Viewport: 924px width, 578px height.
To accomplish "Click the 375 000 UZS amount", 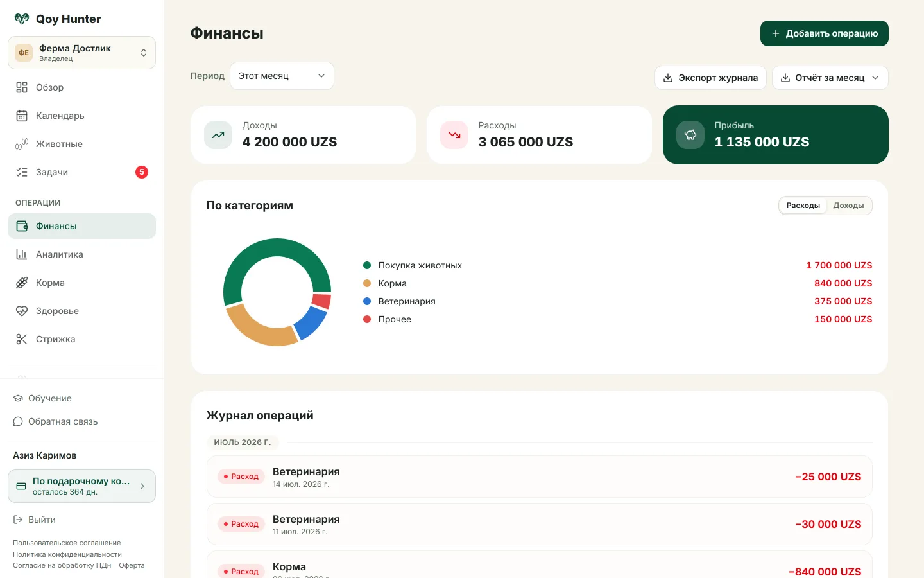I will click(843, 301).
